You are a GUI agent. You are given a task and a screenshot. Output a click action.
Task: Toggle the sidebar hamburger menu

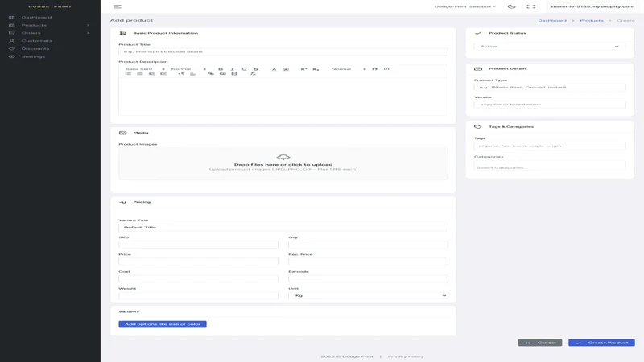(117, 6)
